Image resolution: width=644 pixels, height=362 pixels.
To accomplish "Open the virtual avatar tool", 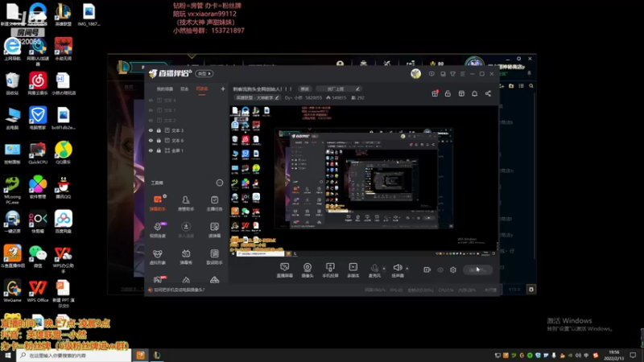I will click(x=157, y=257).
